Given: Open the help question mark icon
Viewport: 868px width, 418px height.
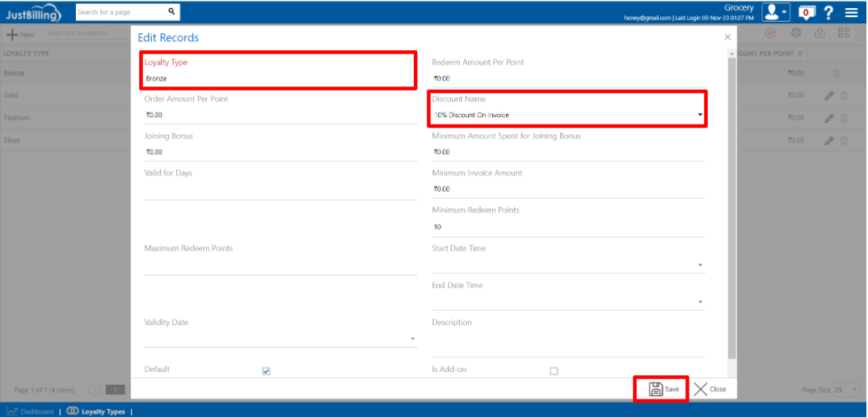Looking at the screenshot, I should coord(828,12).
